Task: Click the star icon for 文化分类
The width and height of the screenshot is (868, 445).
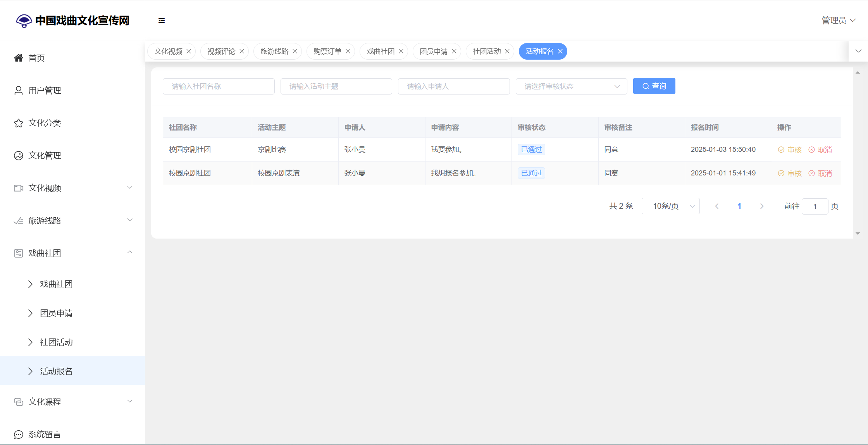Action: click(19, 123)
